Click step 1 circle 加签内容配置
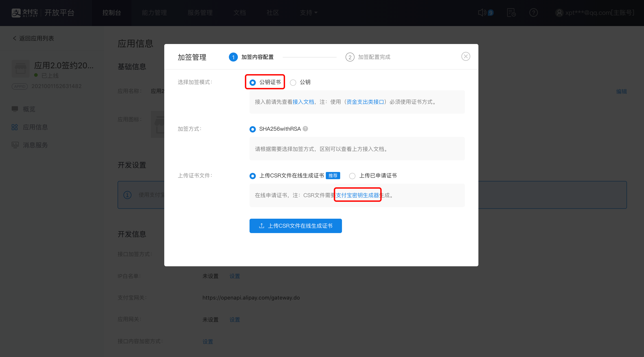The height and width of the screenshot is (357, 644). (233, 57)
